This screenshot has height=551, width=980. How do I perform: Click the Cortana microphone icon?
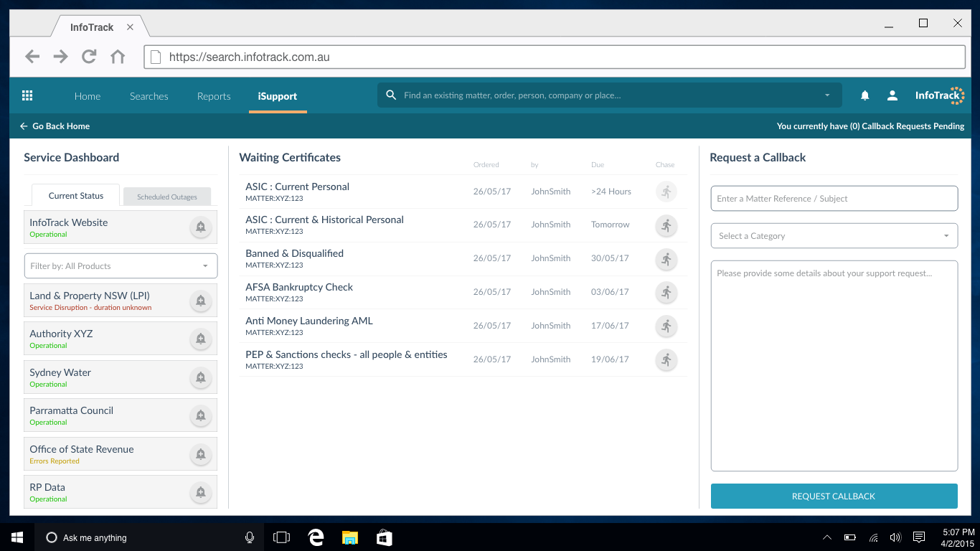coord(250,537)
